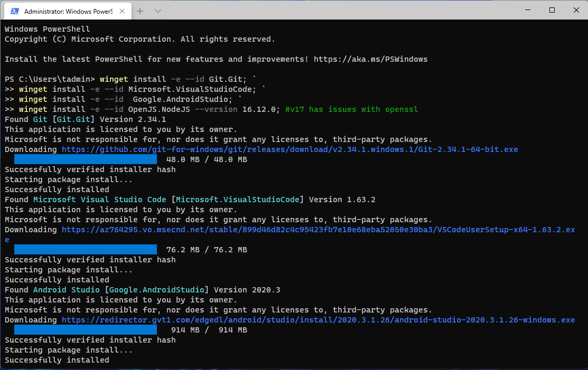588x370 pixels.
Task: Close the Windows Terminal window
Action: point(576,10)
